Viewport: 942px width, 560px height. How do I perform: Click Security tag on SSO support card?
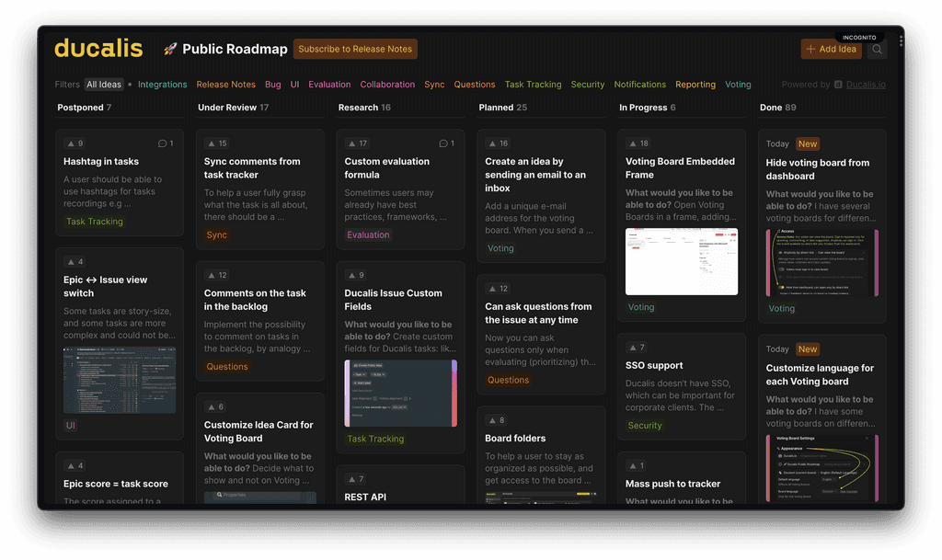click(x=645, y=425)
